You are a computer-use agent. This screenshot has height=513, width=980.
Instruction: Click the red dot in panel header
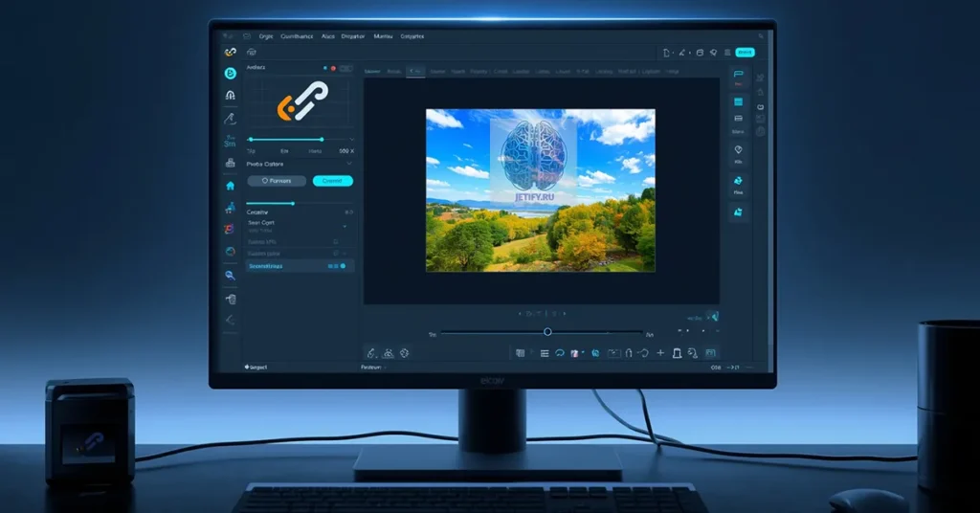point(333,68)
